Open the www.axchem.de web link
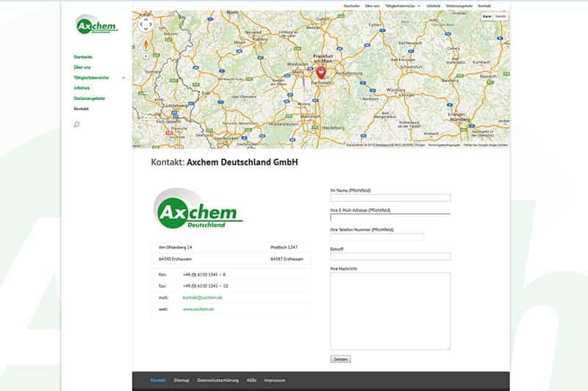This screenshot has height=391, width=588. click(x=198, y=309)
